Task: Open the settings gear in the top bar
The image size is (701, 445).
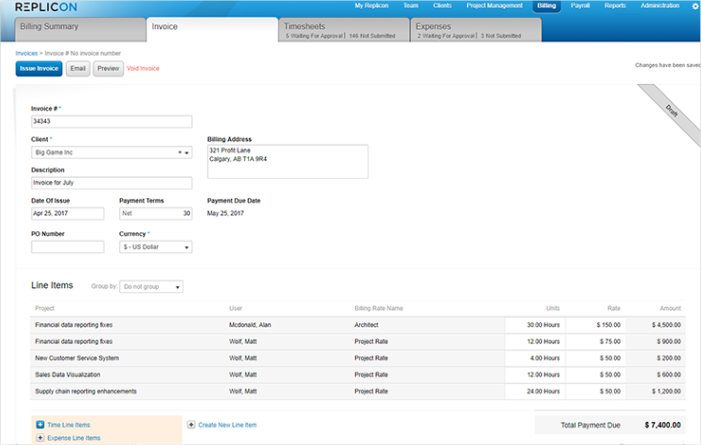Action: coord(696,6)
